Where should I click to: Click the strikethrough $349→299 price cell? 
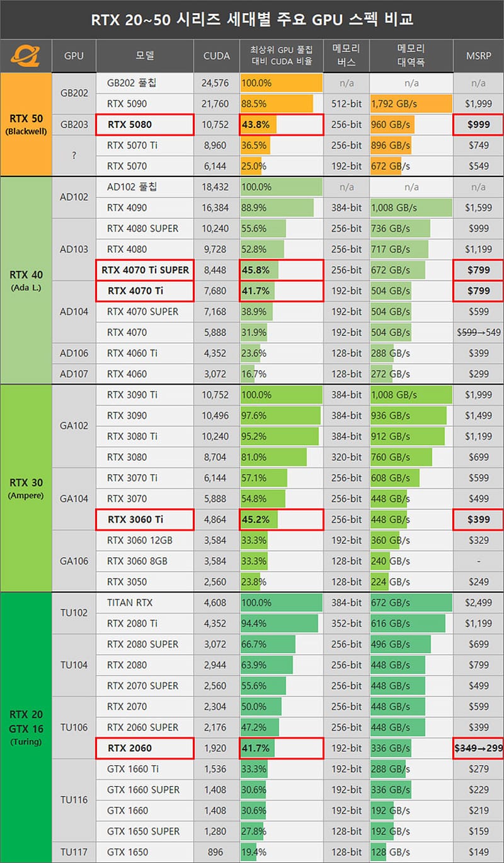point(478,748)
